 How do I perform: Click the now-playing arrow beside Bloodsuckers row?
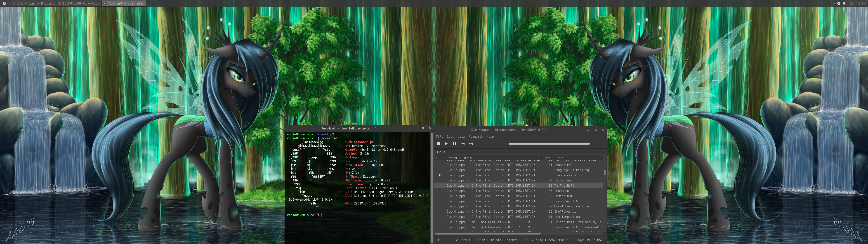[440, 175]
